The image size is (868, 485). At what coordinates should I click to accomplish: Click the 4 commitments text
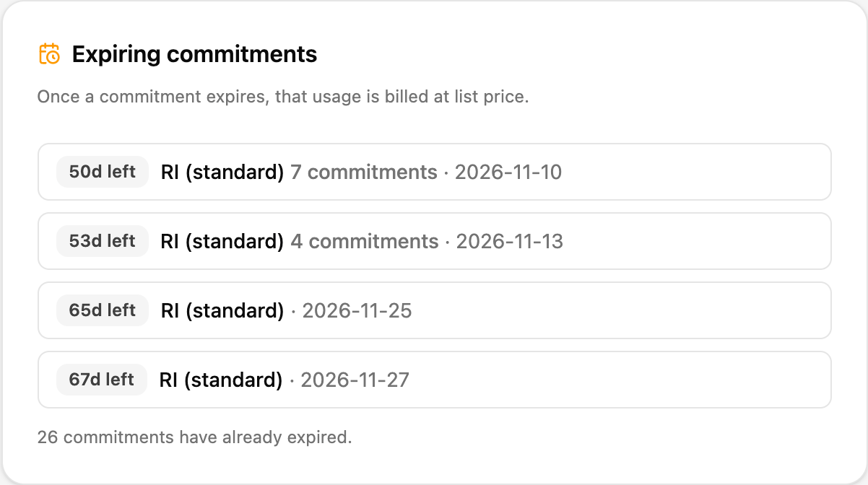tap(365, 242)
